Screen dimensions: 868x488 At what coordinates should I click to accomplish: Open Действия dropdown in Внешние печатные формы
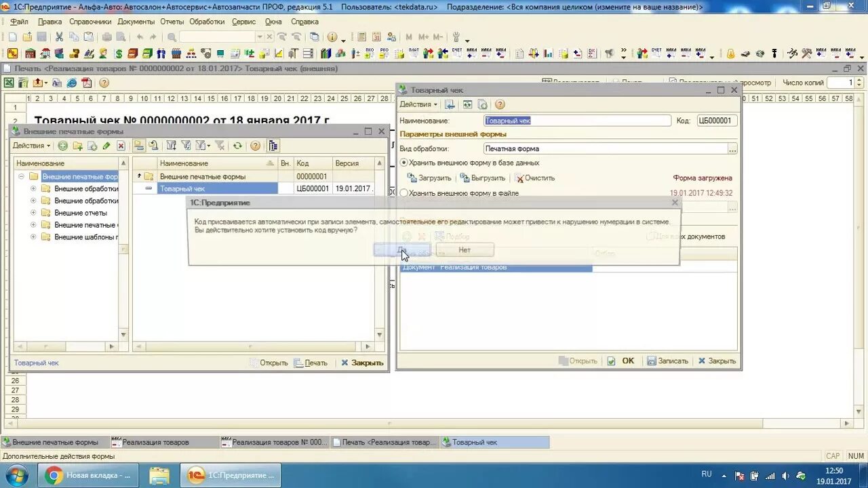(31, 146)
